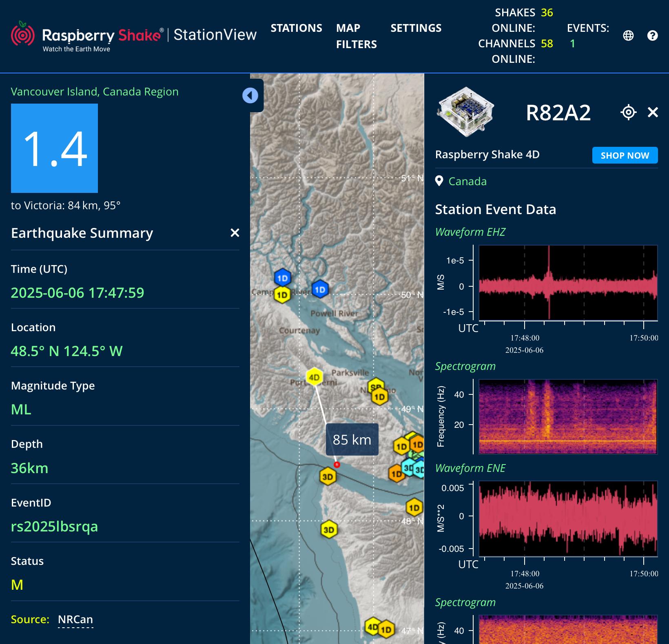Click the EHZ spectrogram image

click(568, 416)
